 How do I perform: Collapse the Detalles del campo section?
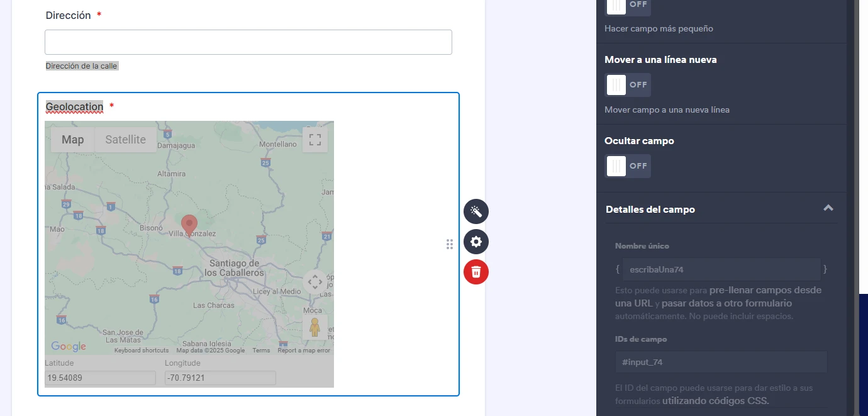tap(828, 208)
